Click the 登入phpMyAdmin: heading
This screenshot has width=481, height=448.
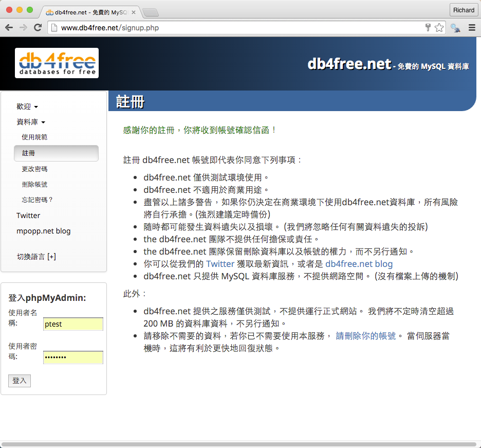pyautogui.click(x=47, y=298)
